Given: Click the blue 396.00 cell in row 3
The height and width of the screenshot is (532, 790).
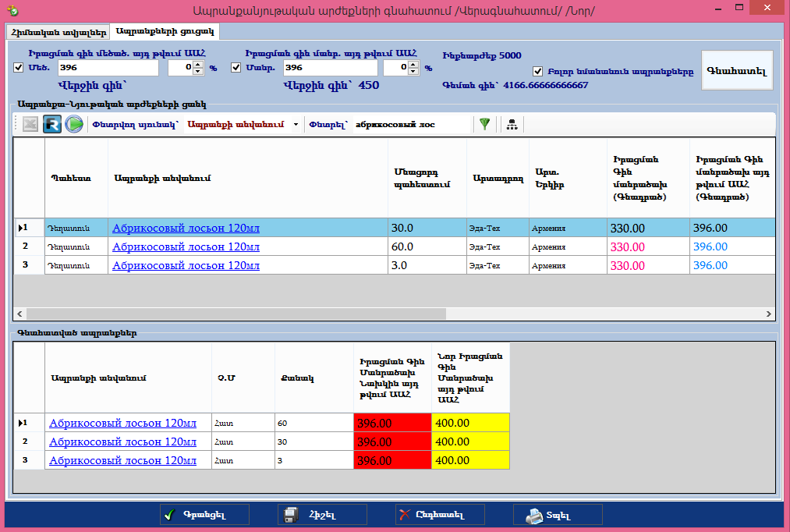Looking at the screenshot, I should pos(732,265).
